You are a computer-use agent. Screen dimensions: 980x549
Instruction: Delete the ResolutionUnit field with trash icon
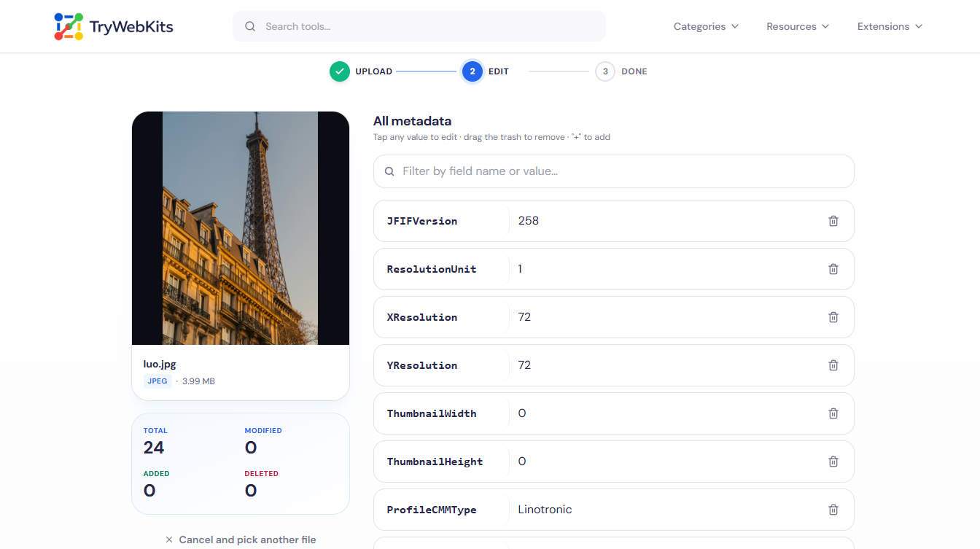click(x=833, y=269)
